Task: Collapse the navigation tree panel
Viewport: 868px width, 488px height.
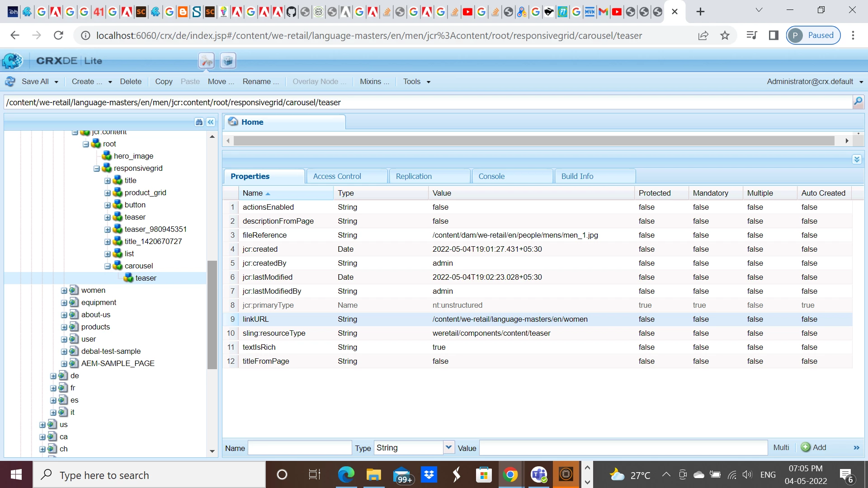Action: coord(211,122)
